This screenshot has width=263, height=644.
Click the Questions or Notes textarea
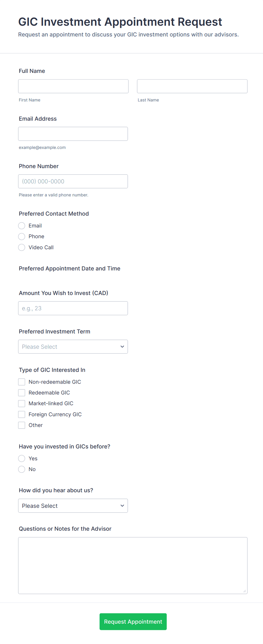click(133, 565)
